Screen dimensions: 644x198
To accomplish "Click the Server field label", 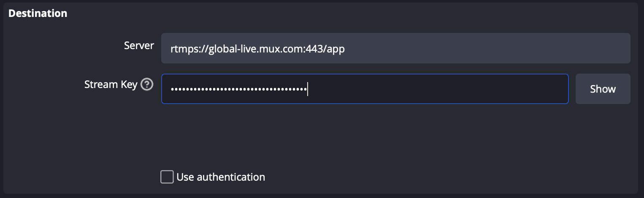I will tap(139, 46).
